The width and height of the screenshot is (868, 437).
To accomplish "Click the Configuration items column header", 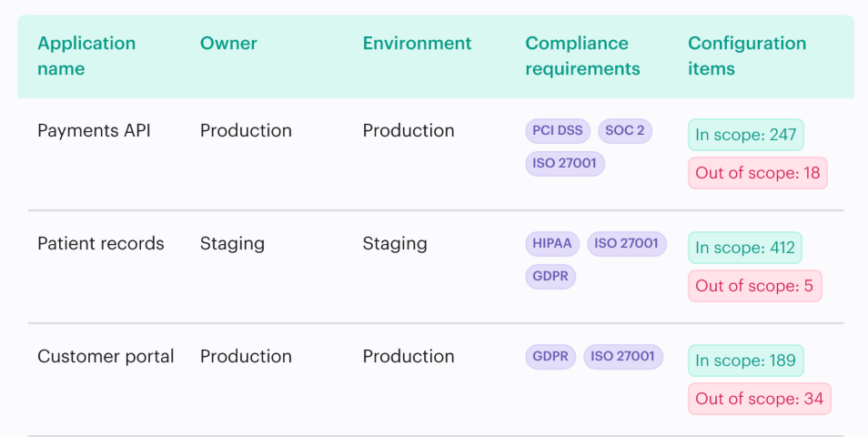I will point(747,56).
